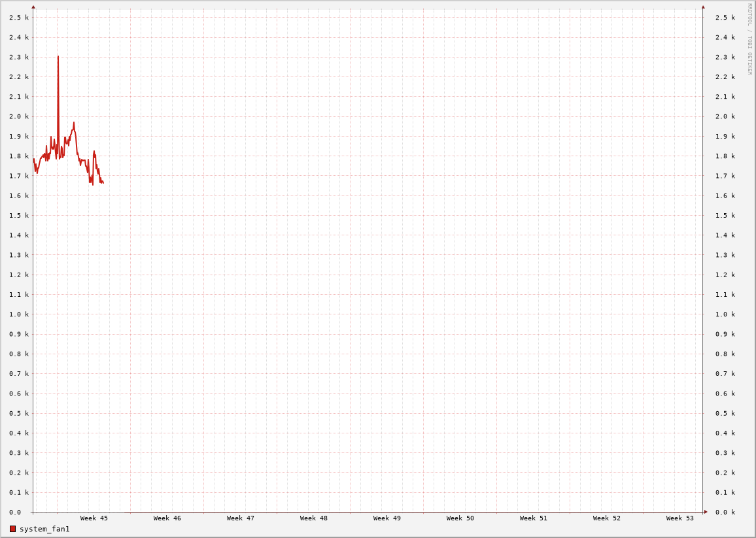Viewport: 756px width, 538px height.
Task: Select the Week 46 axis label
Action: click(x=167, y=518)
